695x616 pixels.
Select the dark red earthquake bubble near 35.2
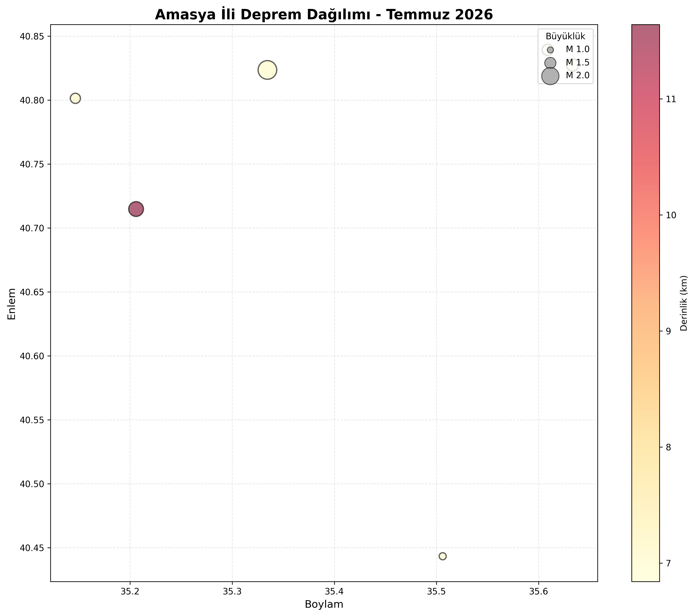coord(136,209)
